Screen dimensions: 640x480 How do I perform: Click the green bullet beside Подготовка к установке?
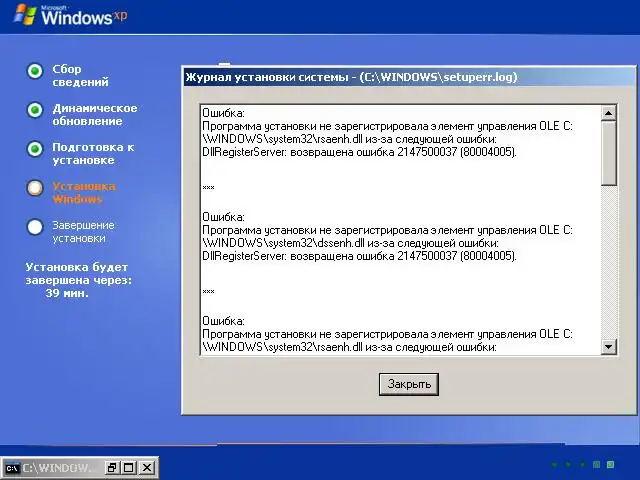(35, 149)
